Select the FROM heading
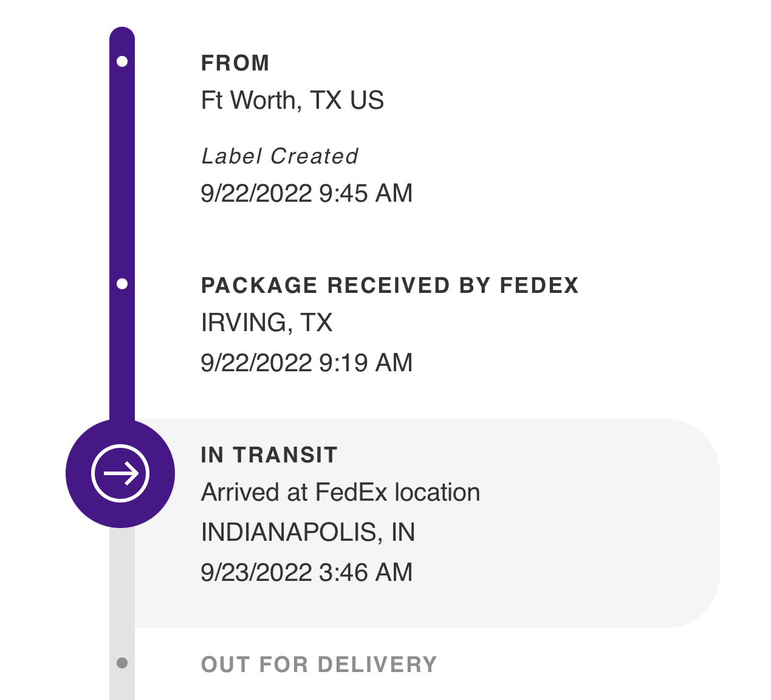This screenshot has height=700, width=771. click(x=235, y=63)
